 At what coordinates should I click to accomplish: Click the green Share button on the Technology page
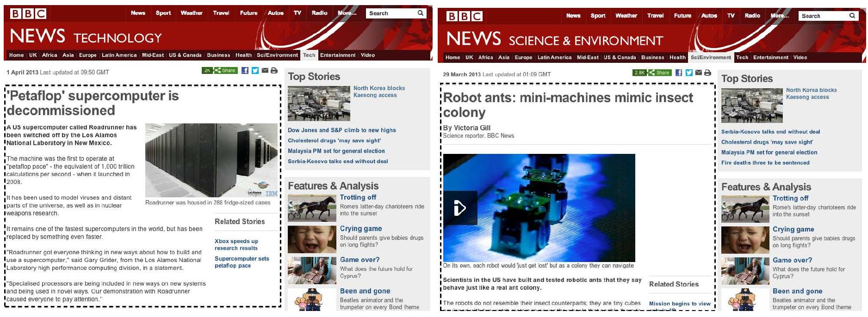[x=226, y=71]
